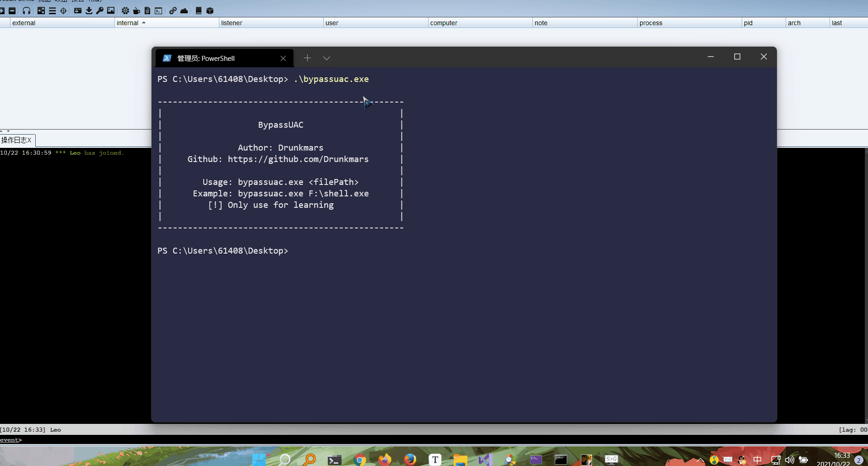Show targets with the crosshair icon

tap(63, 11)
